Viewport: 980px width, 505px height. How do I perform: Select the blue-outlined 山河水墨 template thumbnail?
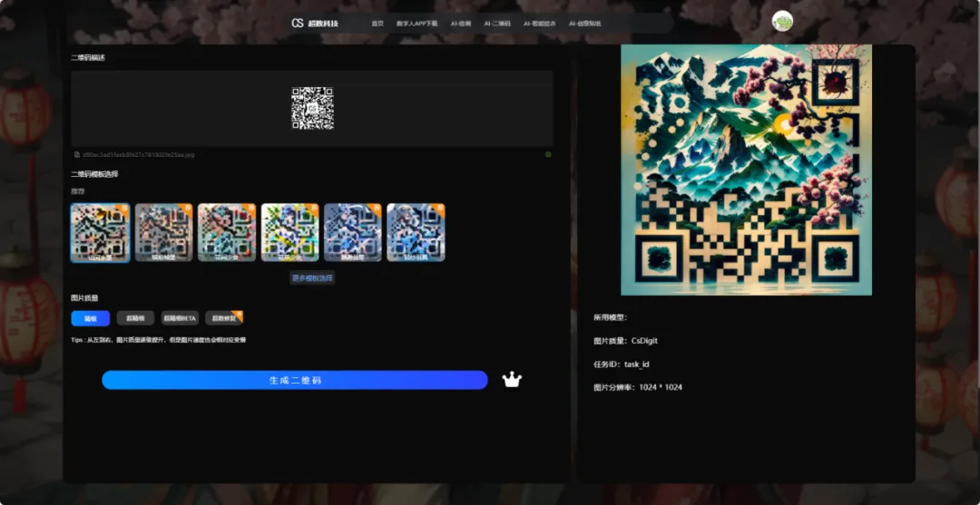pos(101,232)
